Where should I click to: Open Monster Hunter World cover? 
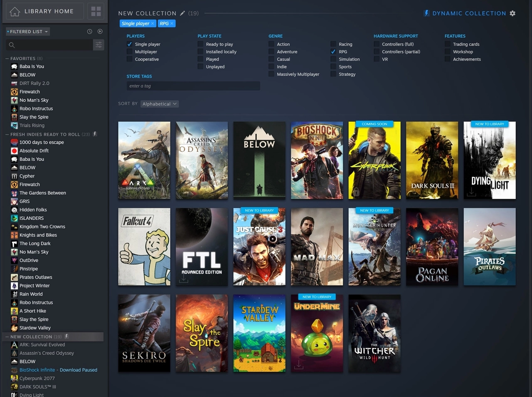coord(374,247)
